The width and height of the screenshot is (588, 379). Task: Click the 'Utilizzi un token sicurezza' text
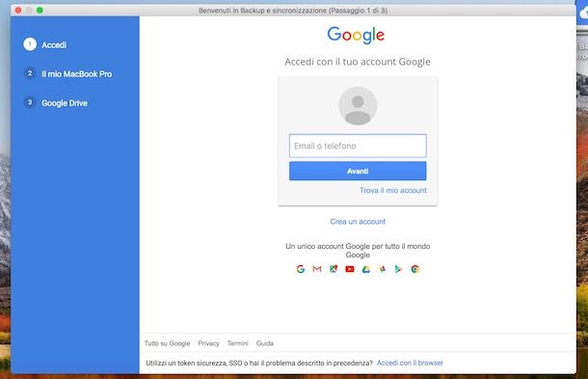[259, 363]
